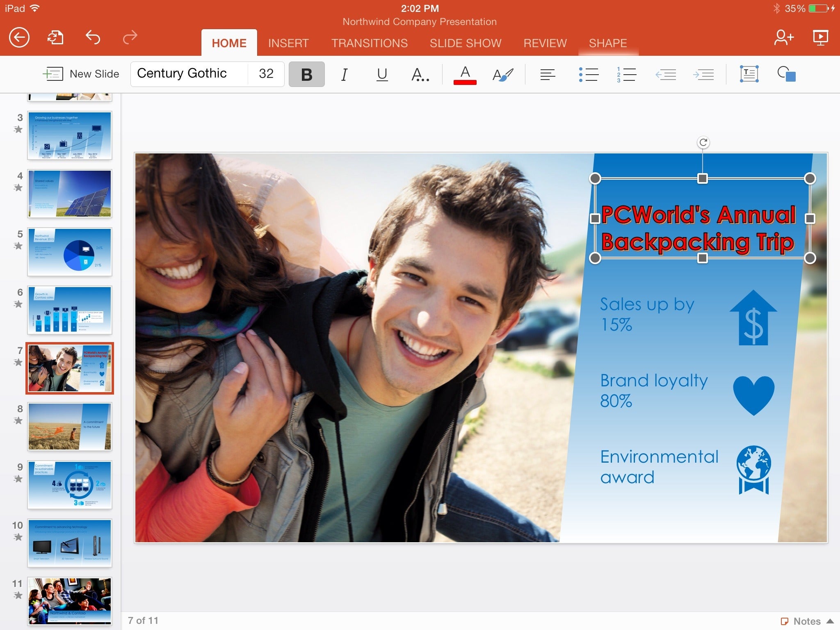Expand the font size field showing 32
This screenshot has width=840, height=630.
(267, 73)
